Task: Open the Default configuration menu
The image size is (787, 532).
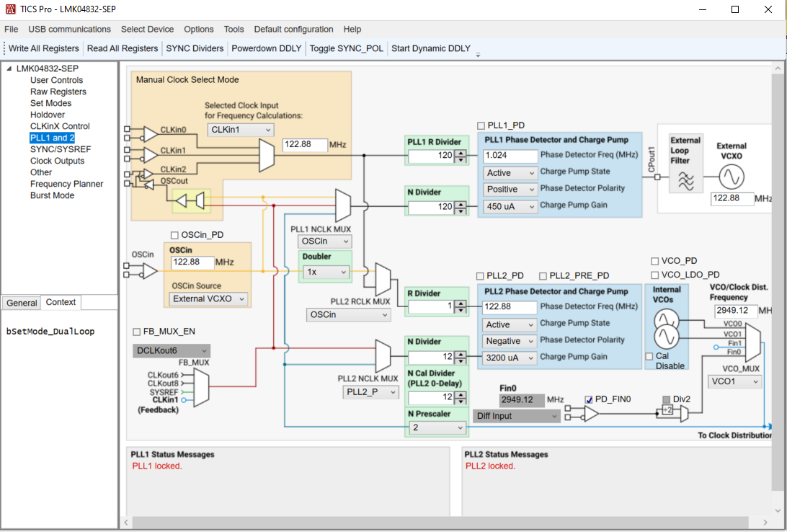Action: [293, 29]
